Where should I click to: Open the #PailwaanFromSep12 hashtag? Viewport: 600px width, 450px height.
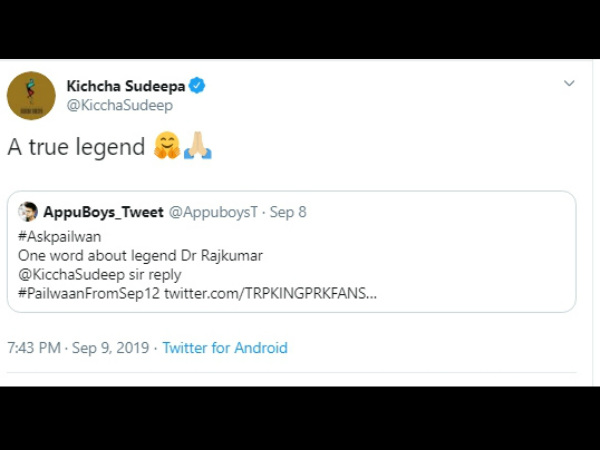[x=88, y=292]
